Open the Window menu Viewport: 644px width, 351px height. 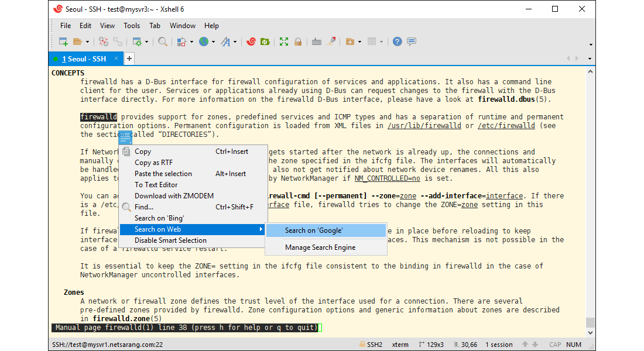click(183, 26)
